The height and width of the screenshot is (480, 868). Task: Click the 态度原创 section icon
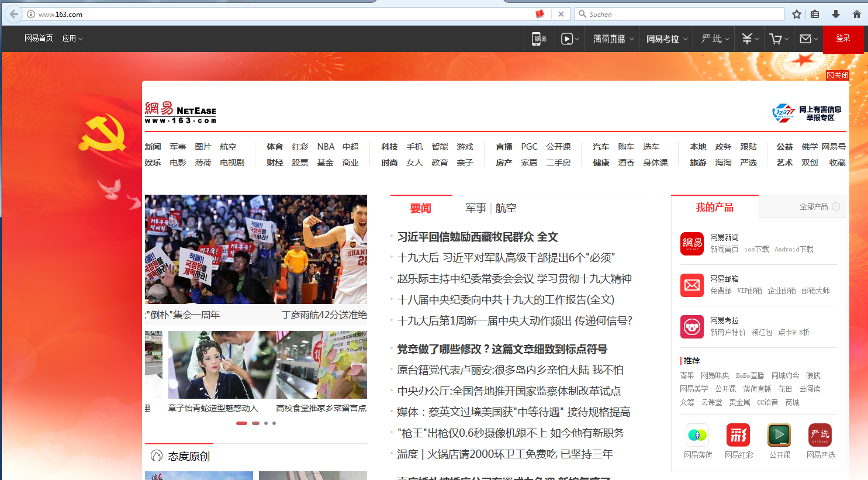click(x=157, y=455)
